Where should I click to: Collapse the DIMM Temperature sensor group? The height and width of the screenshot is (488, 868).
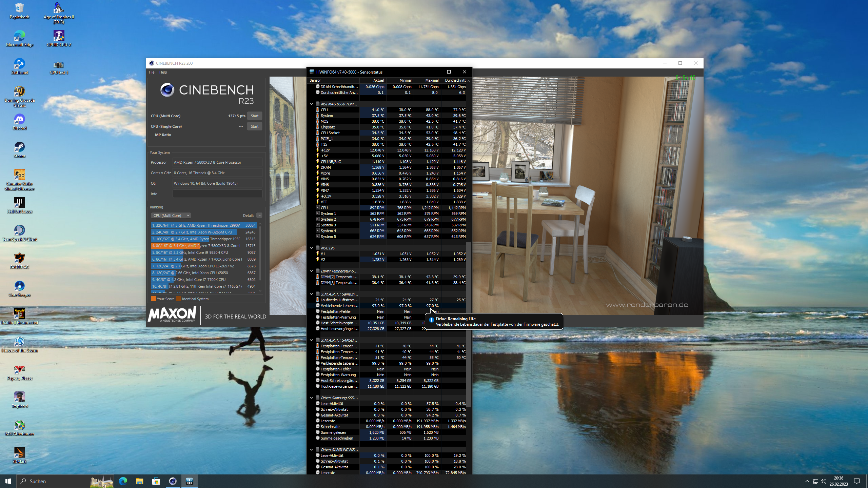click(311, 271)
